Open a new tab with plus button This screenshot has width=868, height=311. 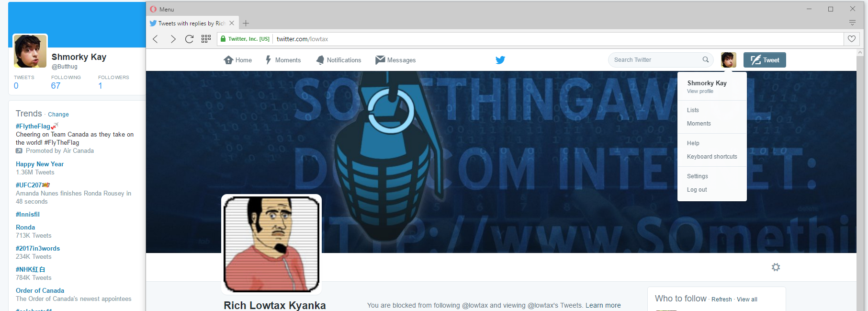[x=246, y=23]
